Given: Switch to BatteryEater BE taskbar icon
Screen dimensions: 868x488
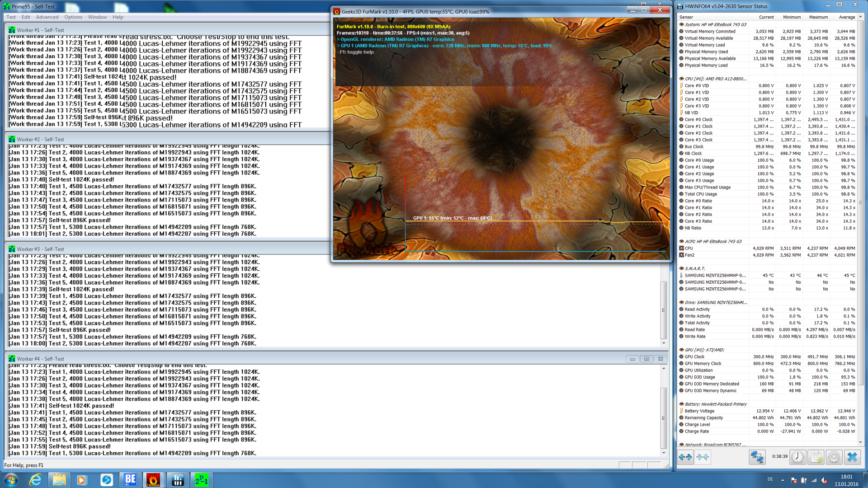Looking at the screenshot, I should coord(130,479).
